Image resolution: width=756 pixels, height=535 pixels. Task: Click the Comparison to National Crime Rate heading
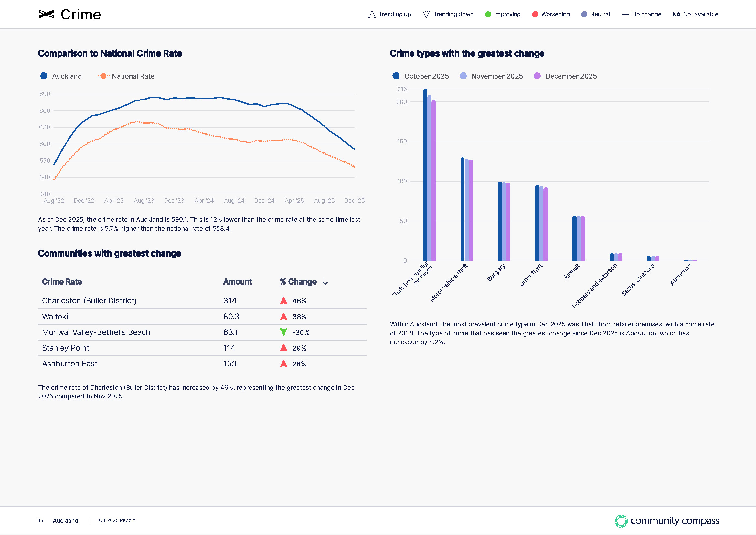coord(110,53)
